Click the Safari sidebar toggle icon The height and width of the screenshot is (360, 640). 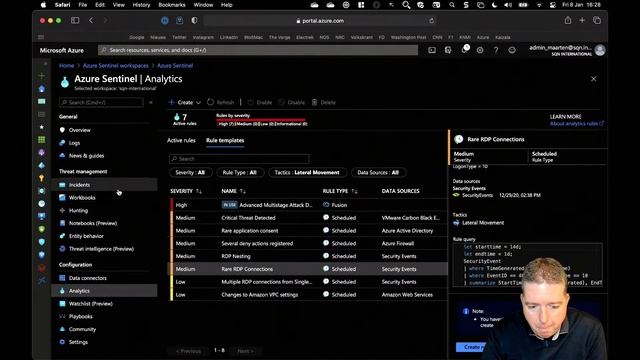pyautogui.click(x=75, y=20)
